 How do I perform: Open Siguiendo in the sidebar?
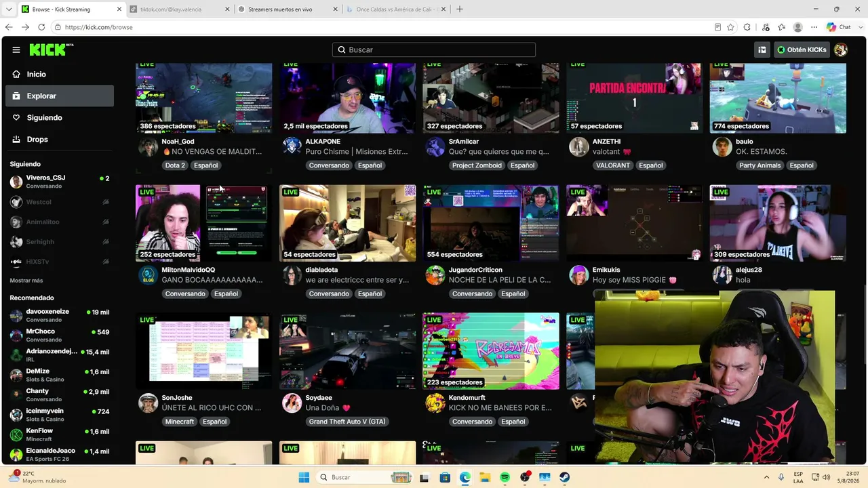(60, 117)
